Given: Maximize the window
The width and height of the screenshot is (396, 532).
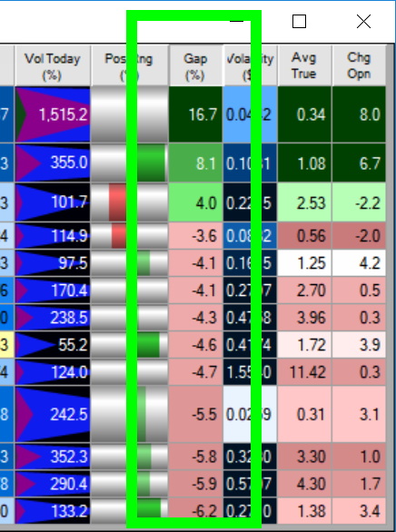Looking at the screenshot, I should [x=299, y=22].
